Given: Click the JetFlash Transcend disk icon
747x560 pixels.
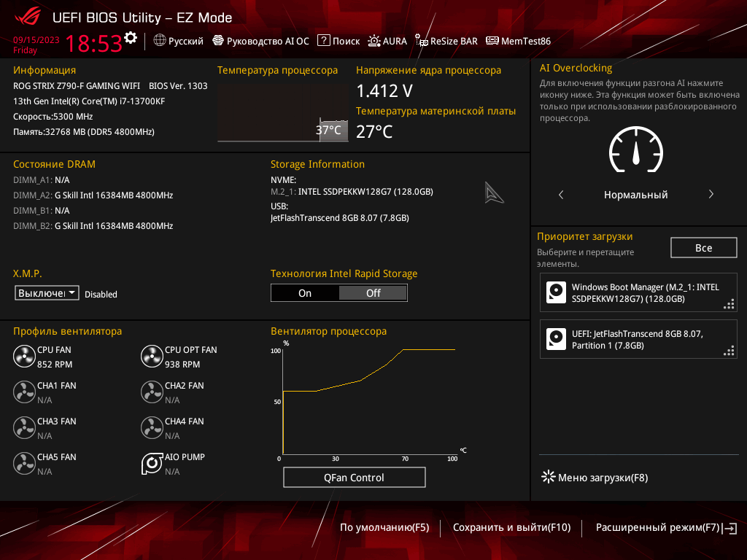Looking at the screenshot, I should point(556,339).
